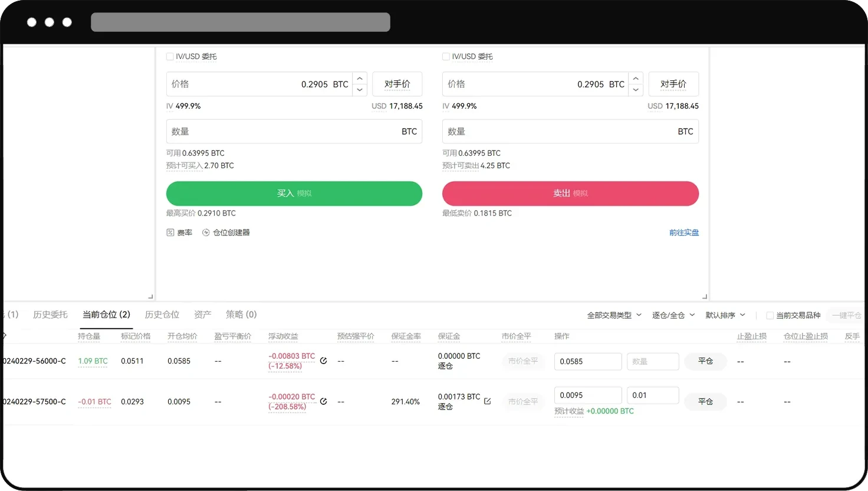Viewport: 868px width, 491px height.
Task: Click 预估强平价 column header
Action: point(356,336)
